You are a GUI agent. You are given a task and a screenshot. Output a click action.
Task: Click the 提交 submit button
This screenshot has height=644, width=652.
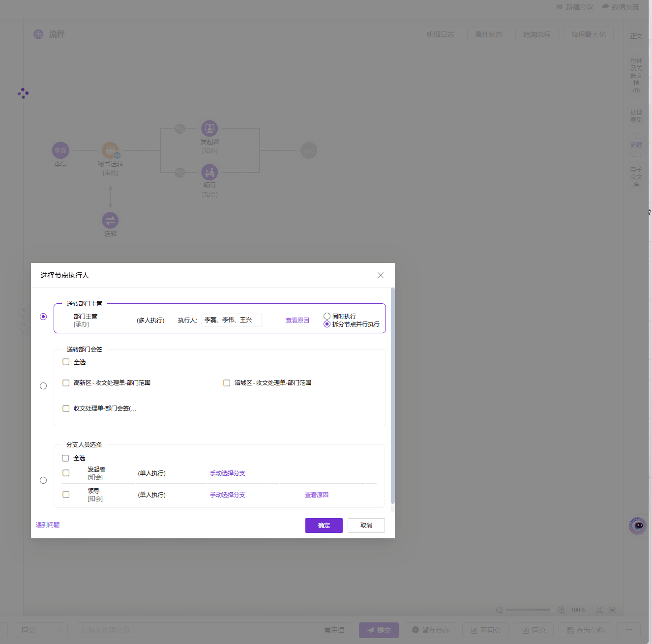[379, 630]
